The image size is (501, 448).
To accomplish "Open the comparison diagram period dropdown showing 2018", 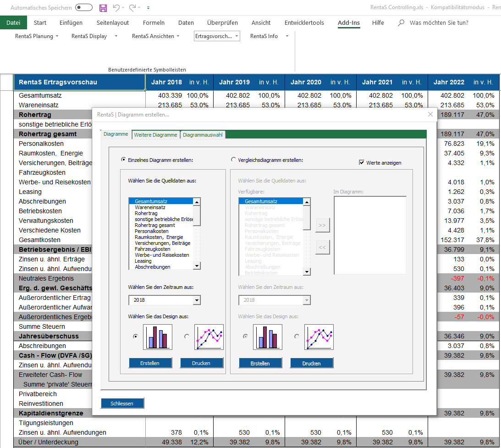I will pos(307,300).
